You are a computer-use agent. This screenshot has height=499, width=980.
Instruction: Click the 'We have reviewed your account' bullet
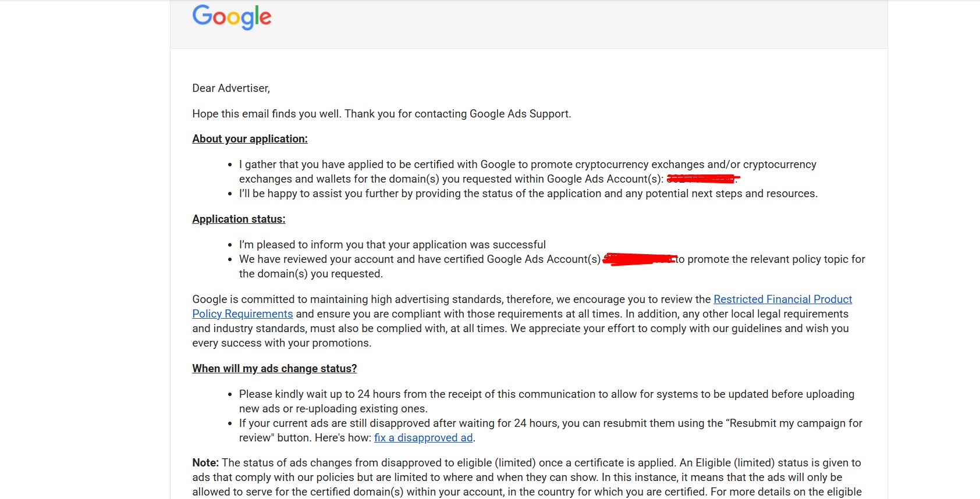click(x=552, y=266)
